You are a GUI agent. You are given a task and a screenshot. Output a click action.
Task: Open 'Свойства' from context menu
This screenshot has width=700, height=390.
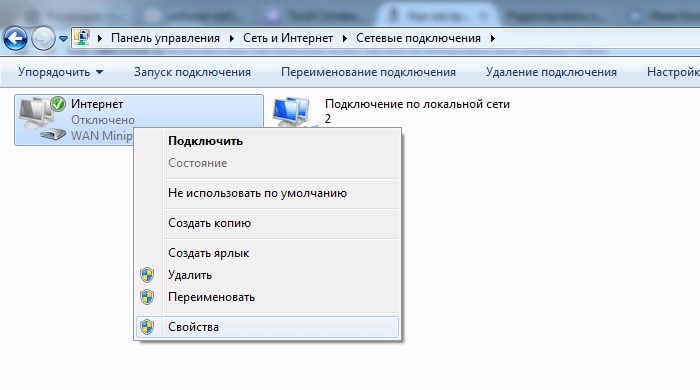tap(267, 327)
